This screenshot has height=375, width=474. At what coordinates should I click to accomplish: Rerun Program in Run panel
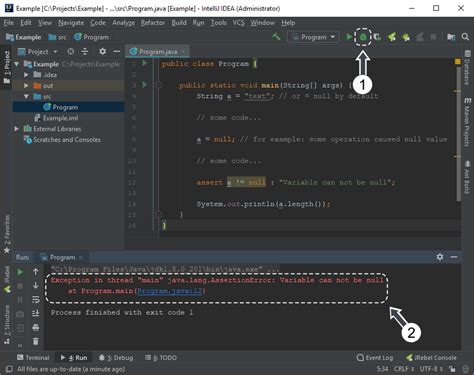point(20,272)
